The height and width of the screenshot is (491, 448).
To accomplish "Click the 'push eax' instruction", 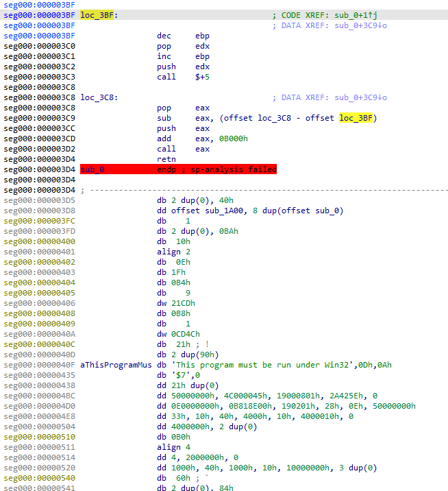I will pos(183,128).
